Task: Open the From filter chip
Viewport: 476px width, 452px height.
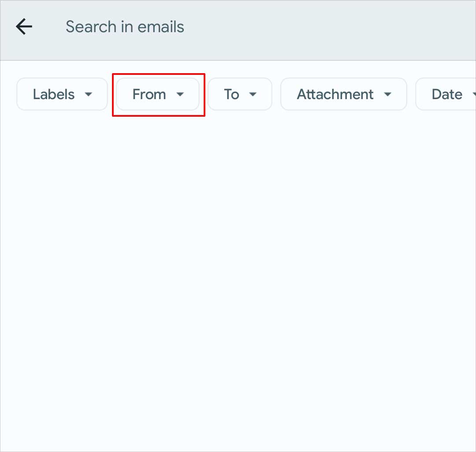Action: pos(157,94)
